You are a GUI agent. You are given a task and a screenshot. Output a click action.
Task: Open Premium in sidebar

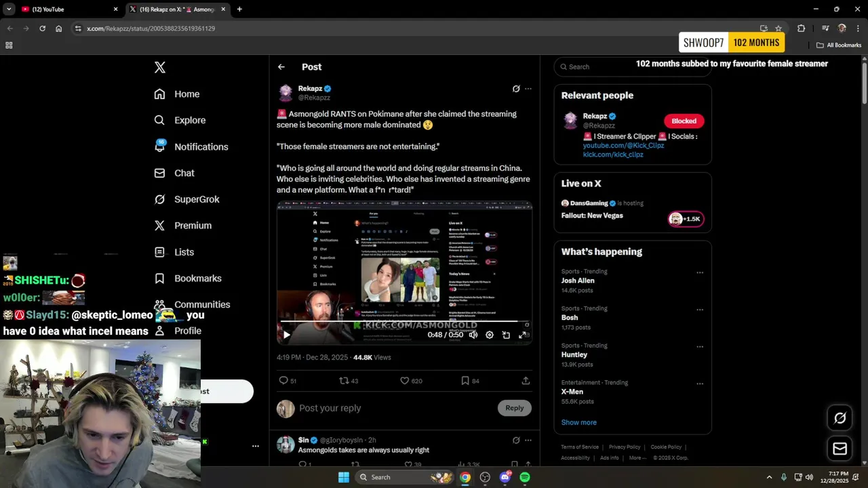183,226
